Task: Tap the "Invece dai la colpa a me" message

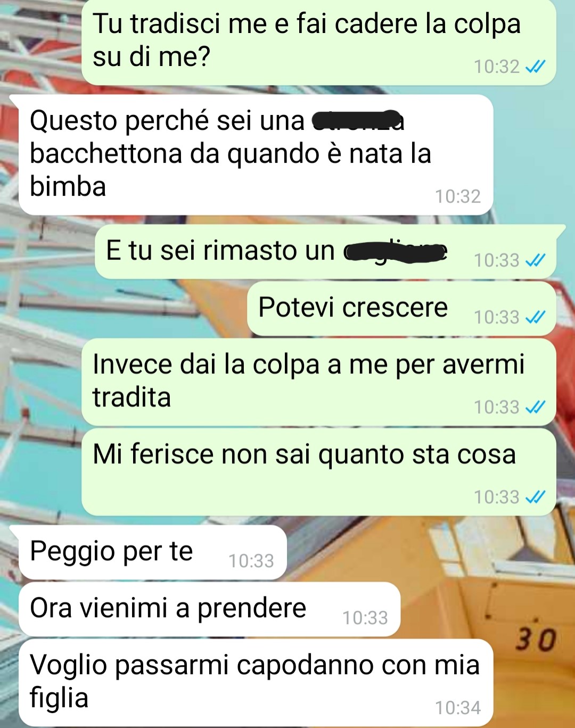Action: (x=319, y=382)
